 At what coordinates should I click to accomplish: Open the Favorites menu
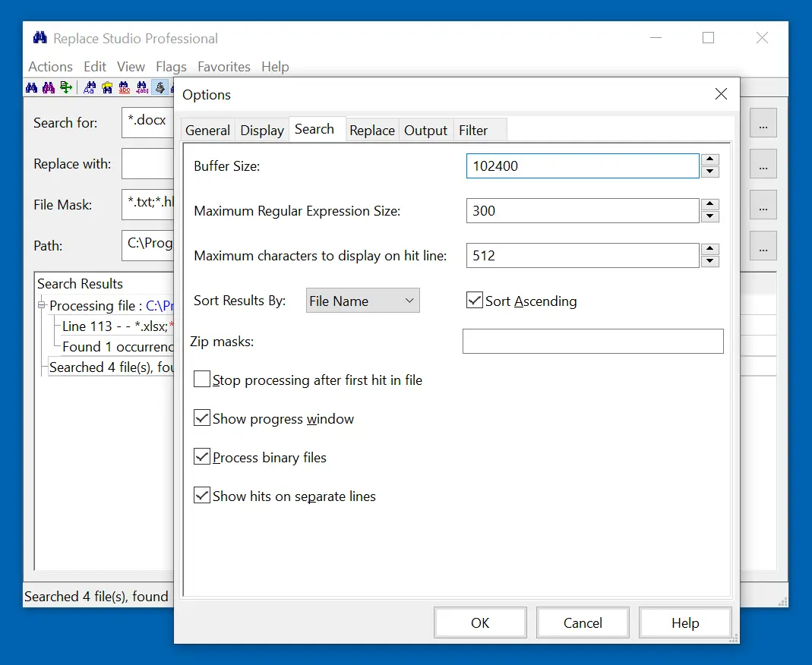tap(224, 67)
